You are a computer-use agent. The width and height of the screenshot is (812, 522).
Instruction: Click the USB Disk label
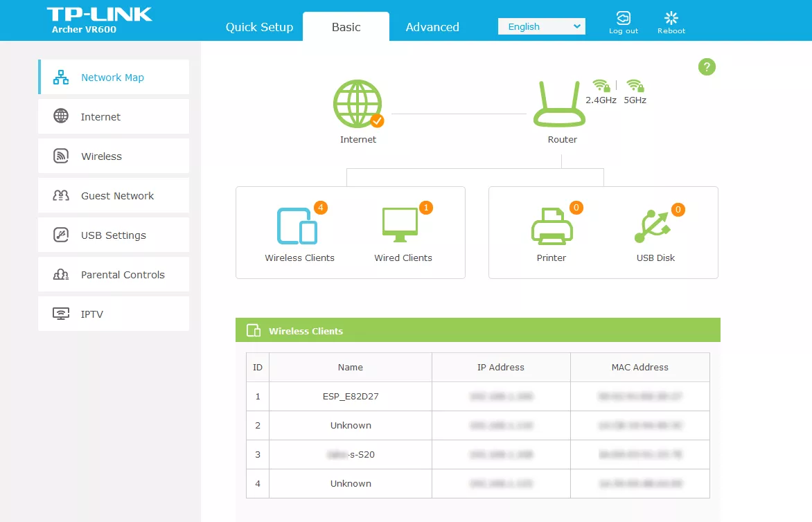click(655, 258)
